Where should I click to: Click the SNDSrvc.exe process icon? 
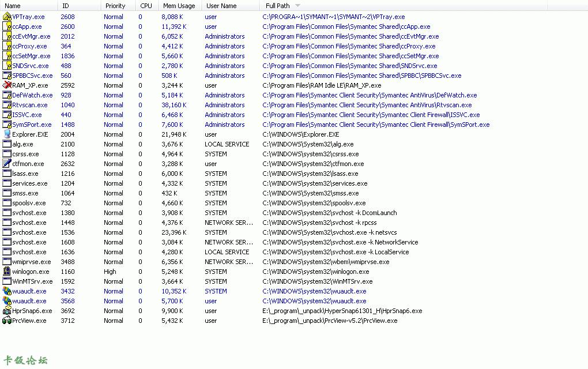click(7, 65)
